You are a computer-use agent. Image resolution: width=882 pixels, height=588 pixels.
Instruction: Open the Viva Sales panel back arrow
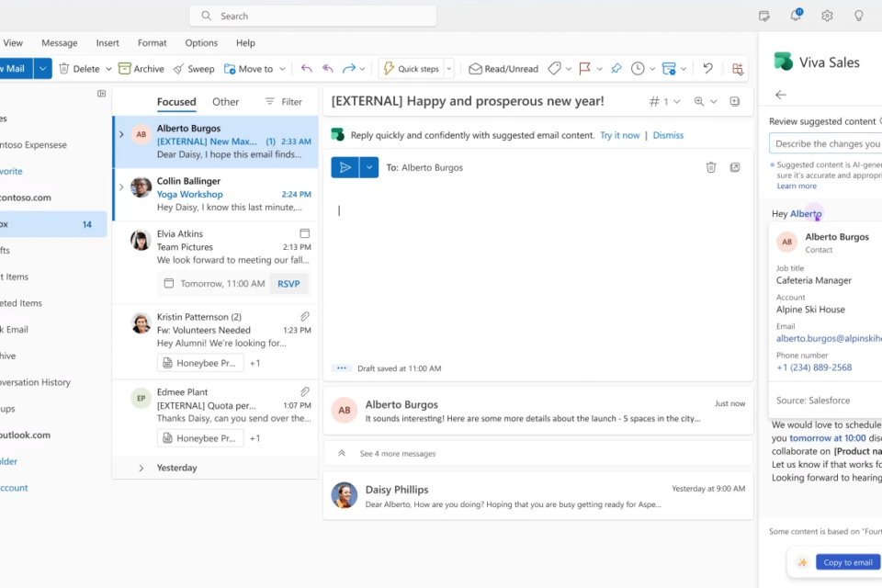(781, 94)
